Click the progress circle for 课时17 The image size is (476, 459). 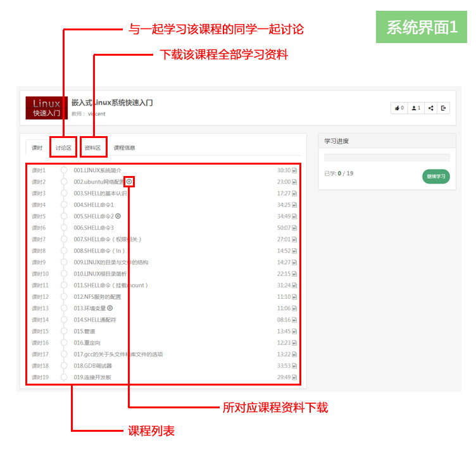[64, 354]
